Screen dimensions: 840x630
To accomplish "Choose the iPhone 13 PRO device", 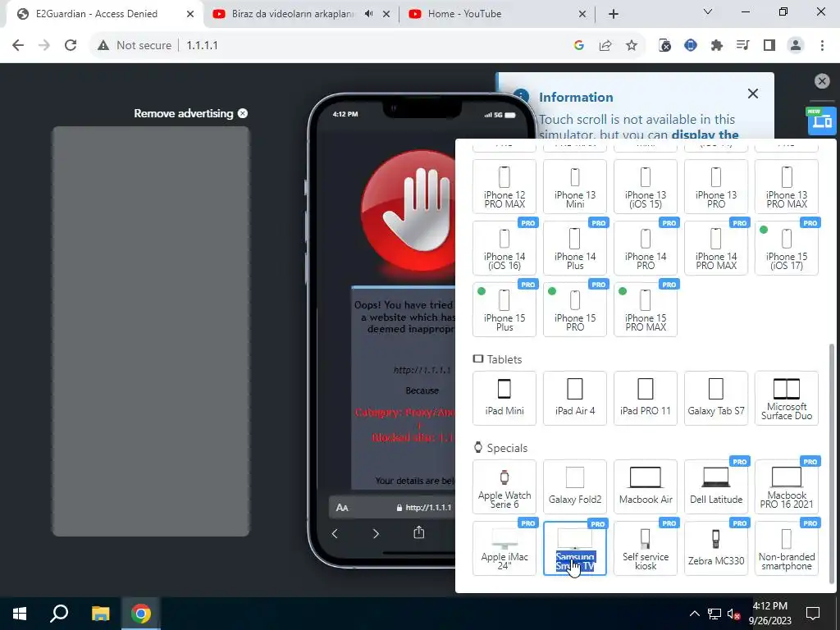I will coord(715,186).
